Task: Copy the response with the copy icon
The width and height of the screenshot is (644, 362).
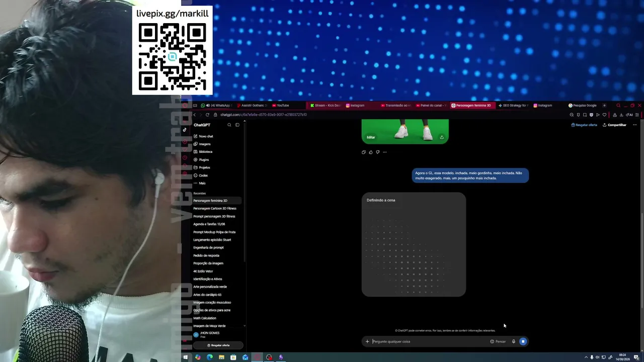Action: tap(364, 152)
